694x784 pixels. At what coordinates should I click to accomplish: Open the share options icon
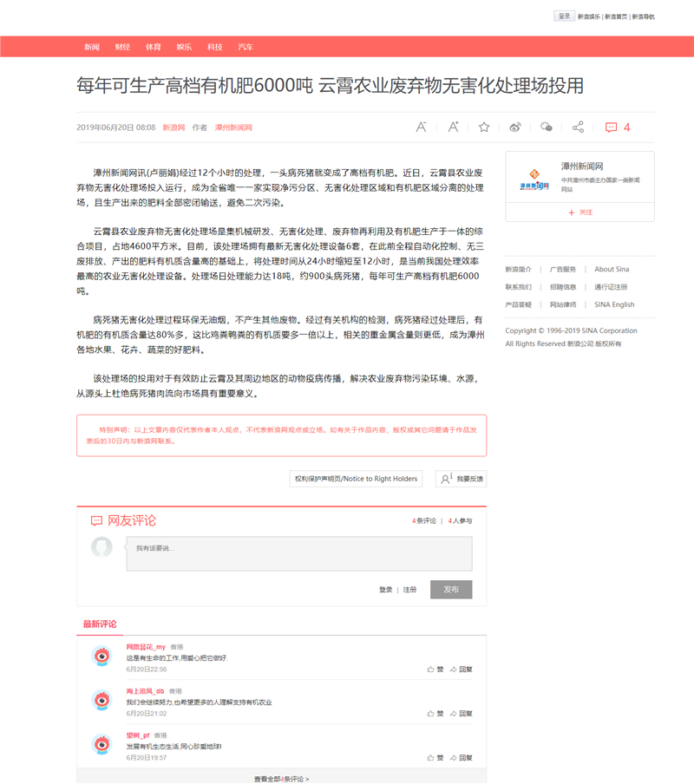coord(578,127)
